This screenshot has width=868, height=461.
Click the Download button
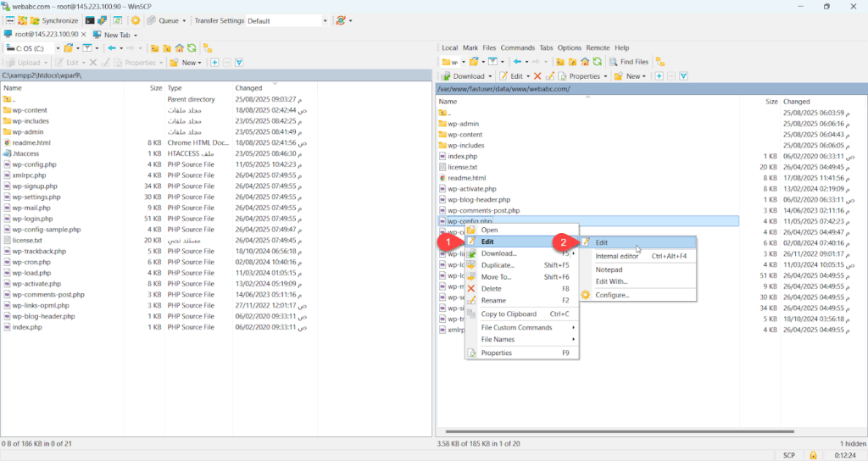coord(464,76)
